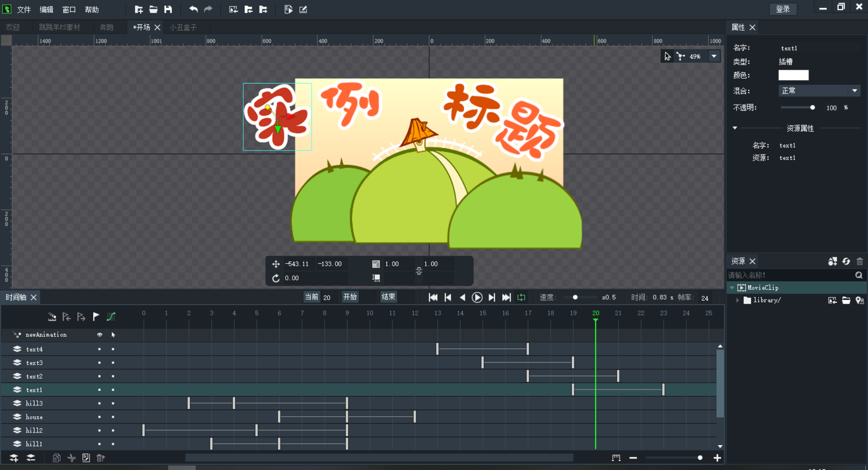This screenshot has height=470, width=868.
Task: Click the 开始 button in timeline bar
Action: [x=350, y=297]
